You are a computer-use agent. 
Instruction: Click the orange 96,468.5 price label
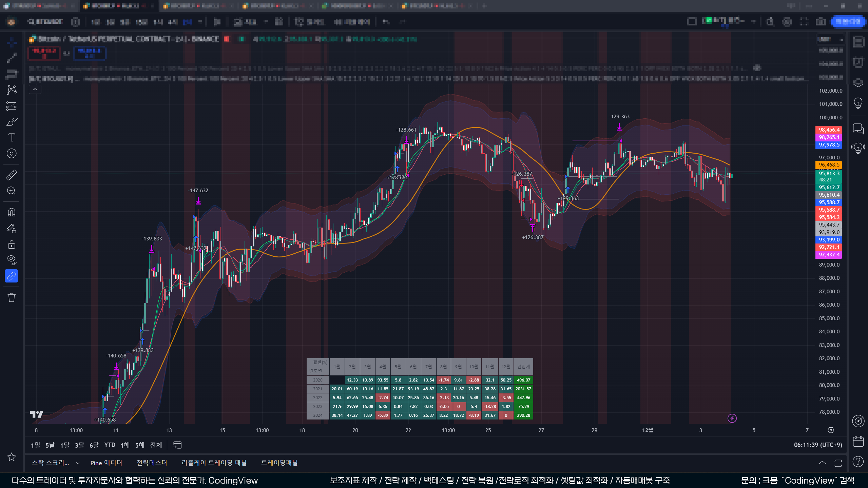(828, 165)
